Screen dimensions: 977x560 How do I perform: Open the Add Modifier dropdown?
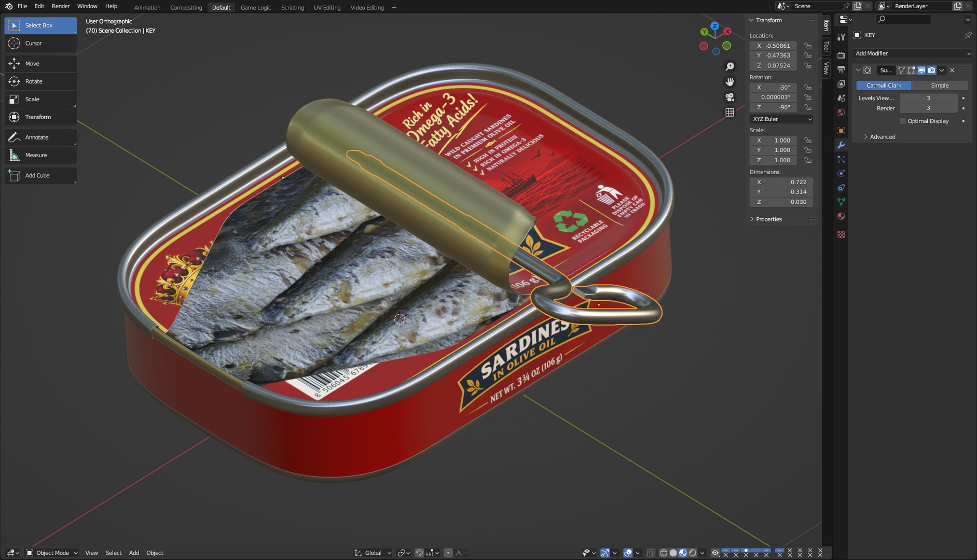click(912, 53)
